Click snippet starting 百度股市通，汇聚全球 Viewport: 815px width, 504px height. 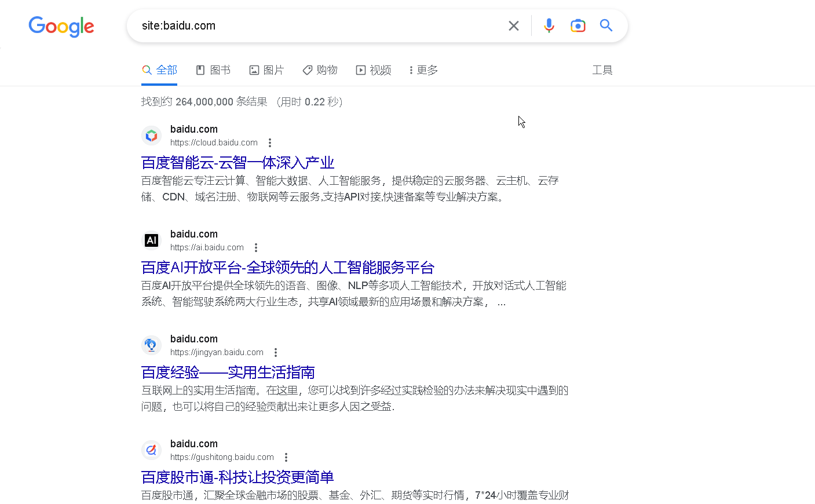(355, 495)
